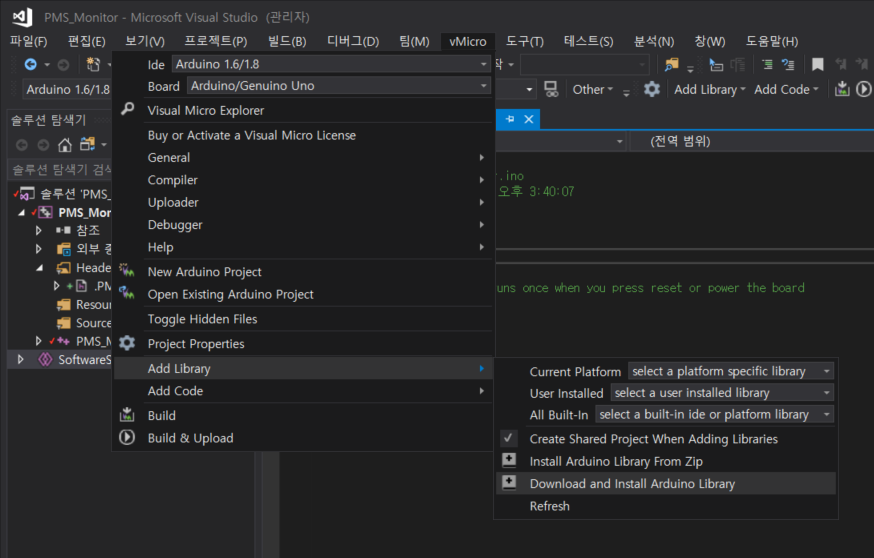Click the comment selection toolbar icon

[788, 65]
